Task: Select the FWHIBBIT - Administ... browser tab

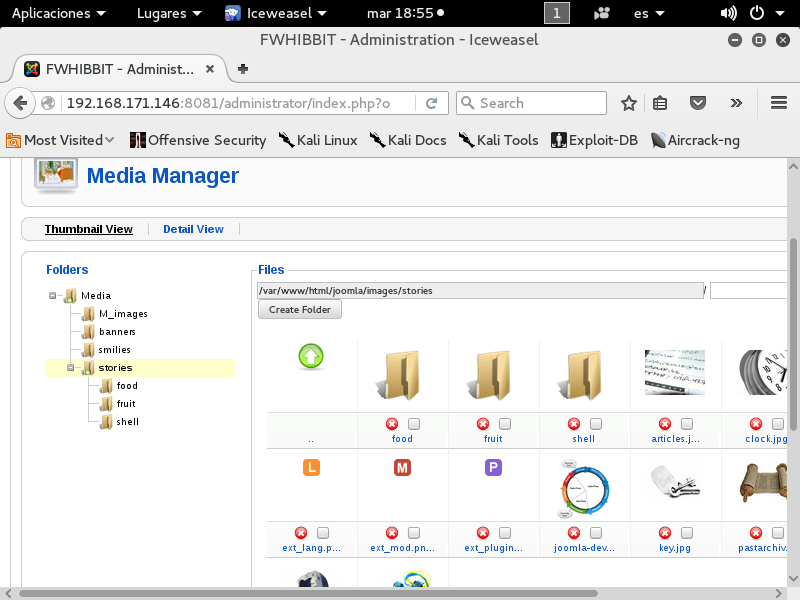Action: pos(118,69)
